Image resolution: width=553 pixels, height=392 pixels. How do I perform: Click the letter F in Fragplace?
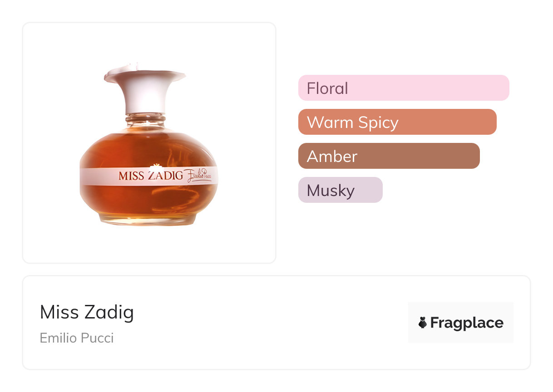[x=434, y=323]
